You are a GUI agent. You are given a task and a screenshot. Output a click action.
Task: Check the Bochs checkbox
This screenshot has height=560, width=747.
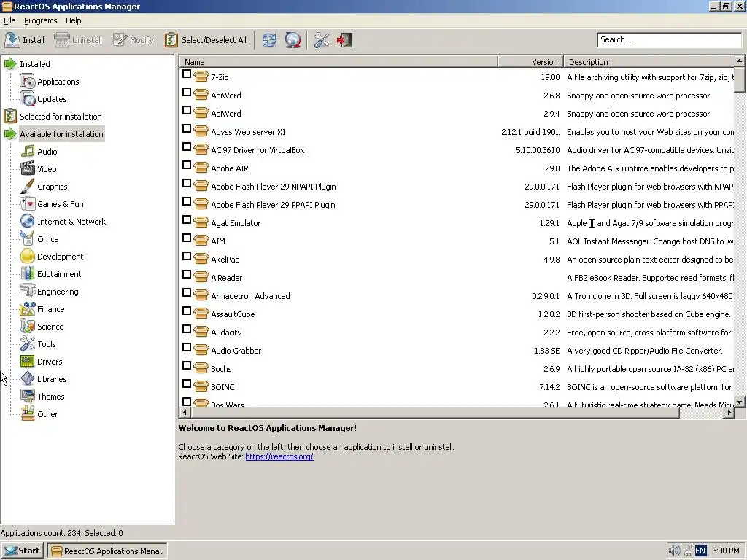(187, 365)
